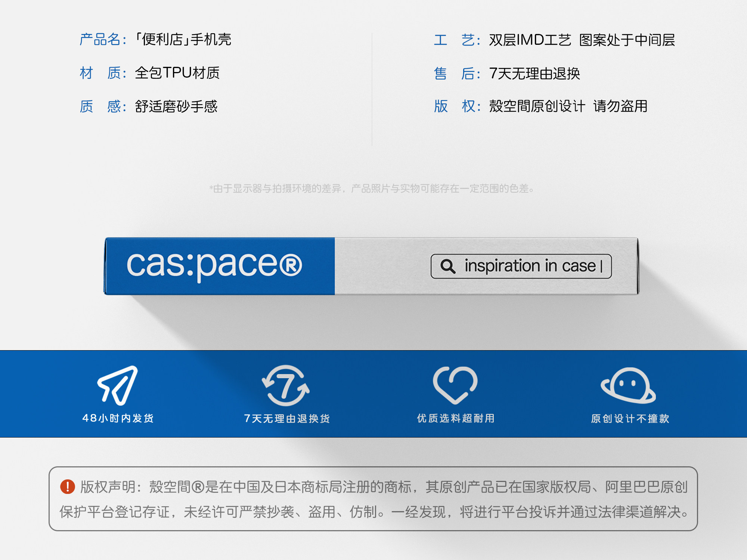Click the gray color-difference disclaimer text

tap(372, 189)
